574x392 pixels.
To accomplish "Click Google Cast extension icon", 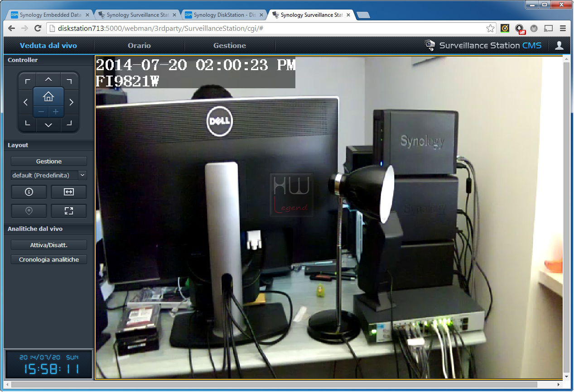I will tap(548, 28).
